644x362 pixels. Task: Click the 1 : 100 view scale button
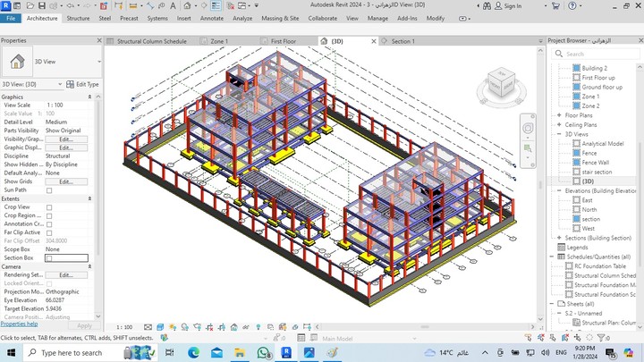[x=124, y=327]
